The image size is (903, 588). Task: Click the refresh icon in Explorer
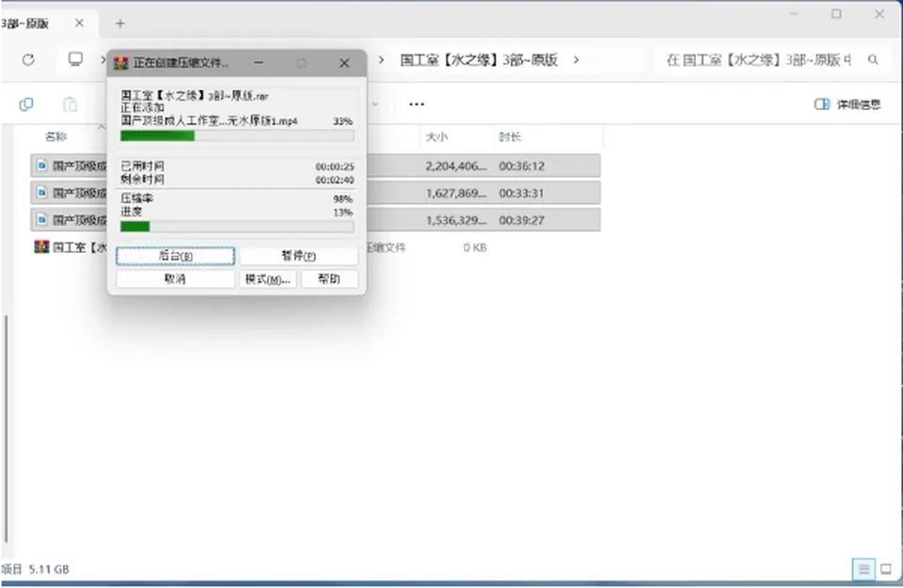tap(28, 59)
